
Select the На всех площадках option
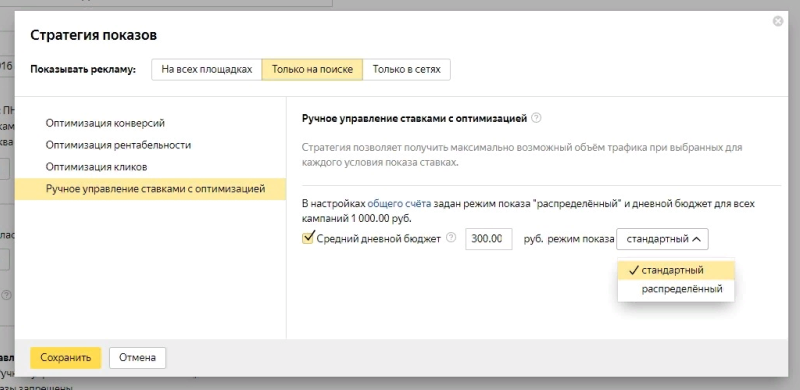pyautogui.click(x=207, y=69)
